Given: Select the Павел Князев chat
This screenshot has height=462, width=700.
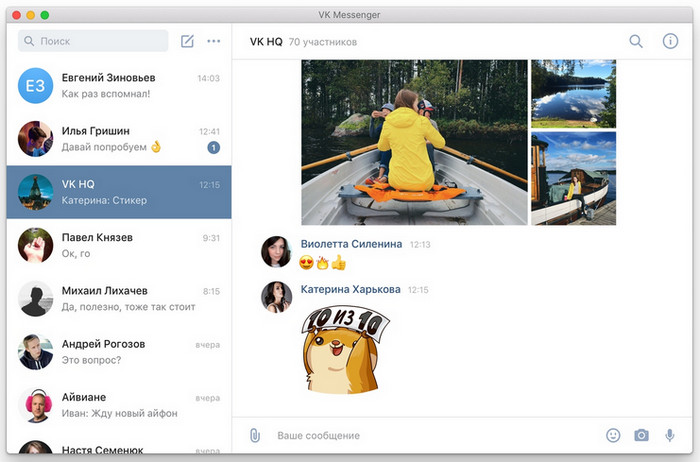Looking at the screenshot, I should pos(119,245).
